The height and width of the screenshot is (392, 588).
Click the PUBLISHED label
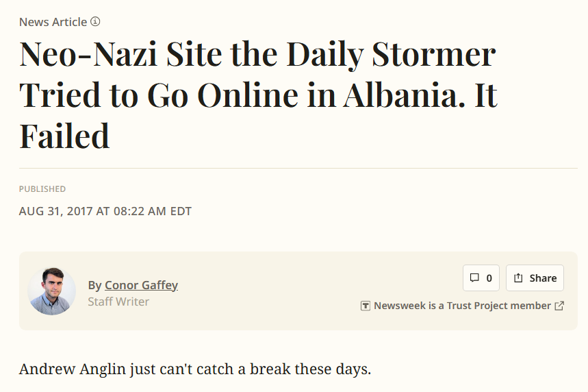[42, 189]
